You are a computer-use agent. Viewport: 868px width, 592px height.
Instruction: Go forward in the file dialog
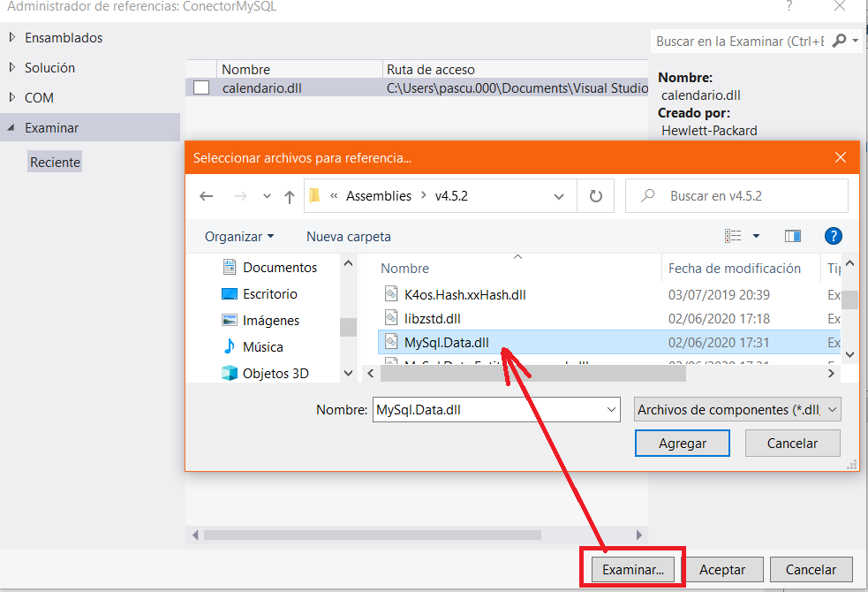coord(240,196)
